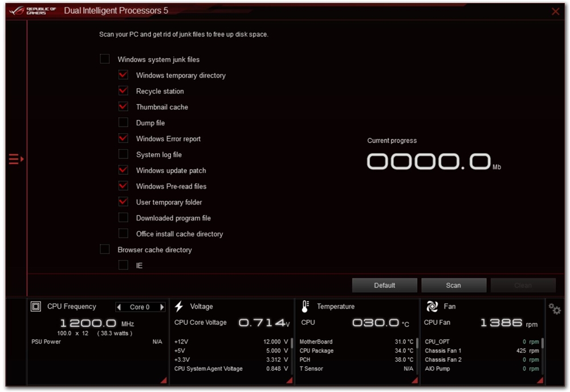Select next core with right arrow
This screenshot has width=570, height=392.
click(x=162, y=307)
